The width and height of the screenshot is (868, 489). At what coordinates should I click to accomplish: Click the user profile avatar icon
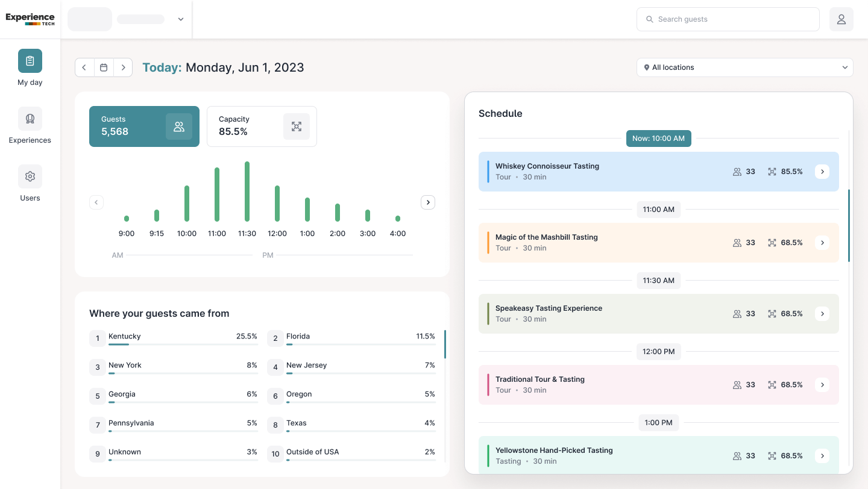tap(841, 19)
